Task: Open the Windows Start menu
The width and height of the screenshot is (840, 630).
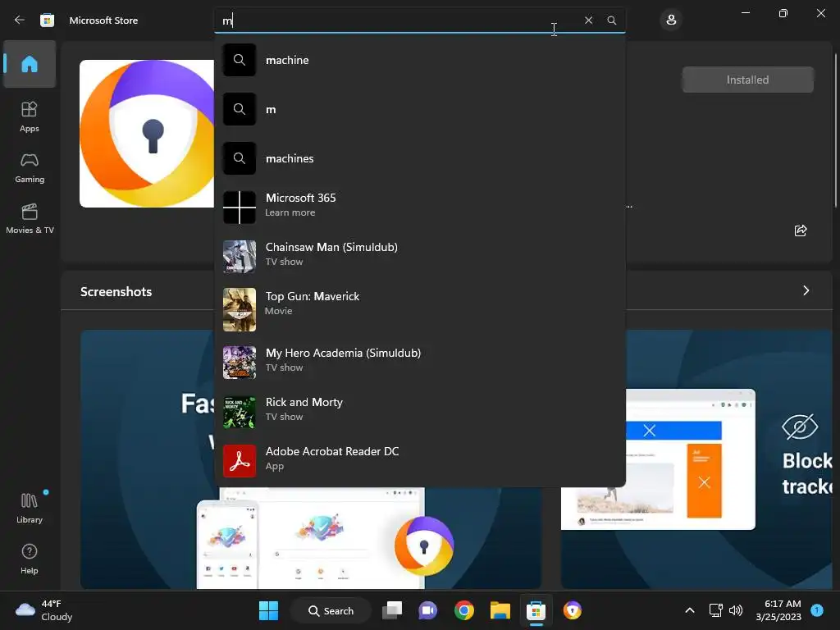Action: [268, 610]
